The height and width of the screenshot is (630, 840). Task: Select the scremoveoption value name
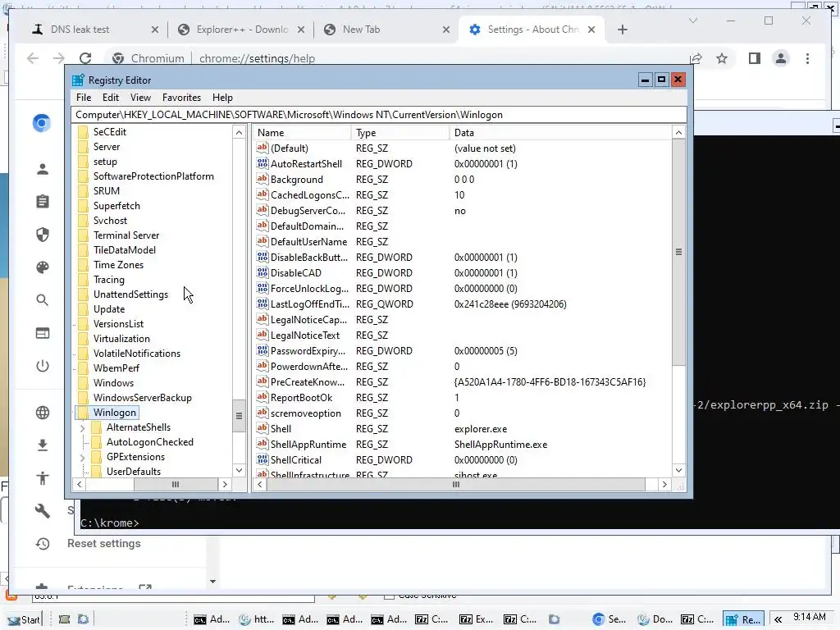tap(305, 413)
